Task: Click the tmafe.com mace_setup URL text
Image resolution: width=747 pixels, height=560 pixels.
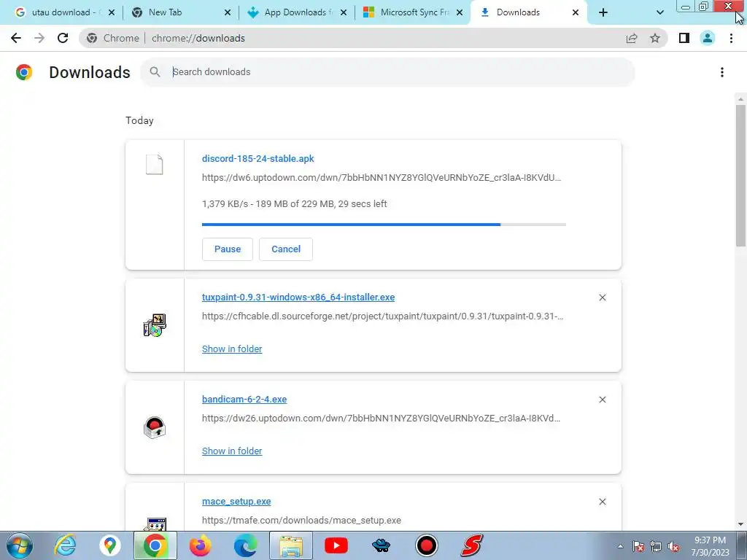Action: pyautogui.click(x=301, y=521)
